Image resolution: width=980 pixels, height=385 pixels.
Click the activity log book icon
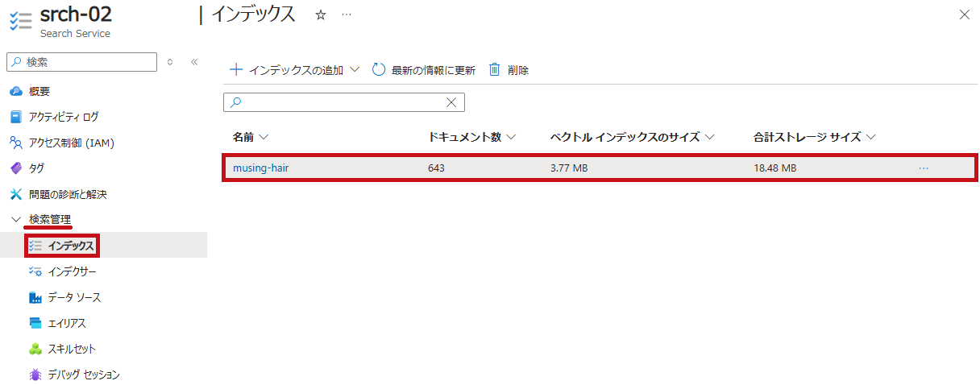(x=15, y=117)
